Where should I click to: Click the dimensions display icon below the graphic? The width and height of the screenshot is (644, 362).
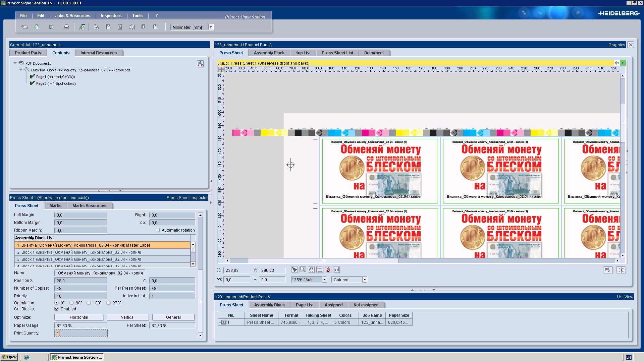point(608,270)
